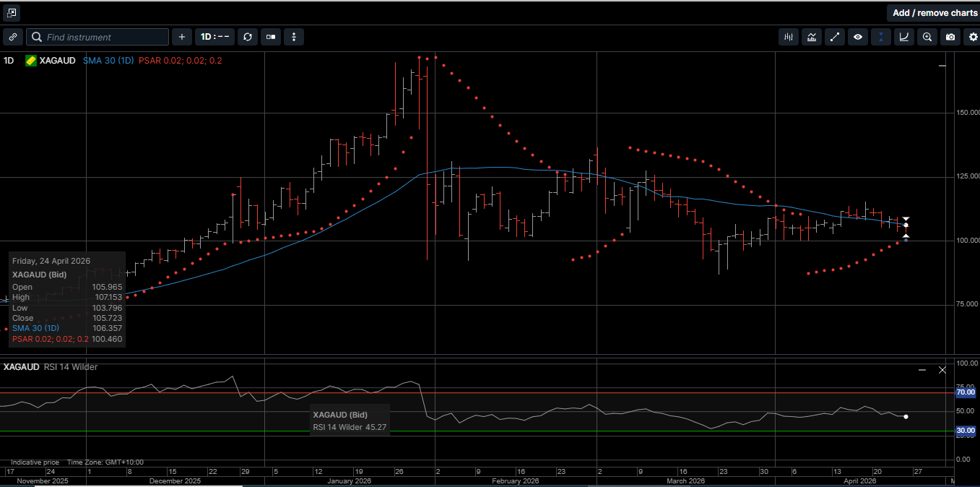The width and height of the screenshot is (980, 487).
Task: Select the trend line drawing tool
Action: coord(835,37)
